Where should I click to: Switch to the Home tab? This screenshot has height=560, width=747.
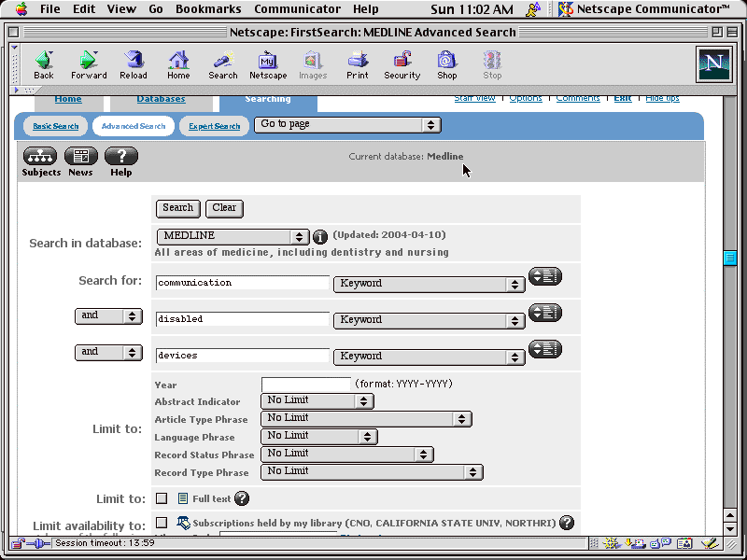click(x=68, y=100)
